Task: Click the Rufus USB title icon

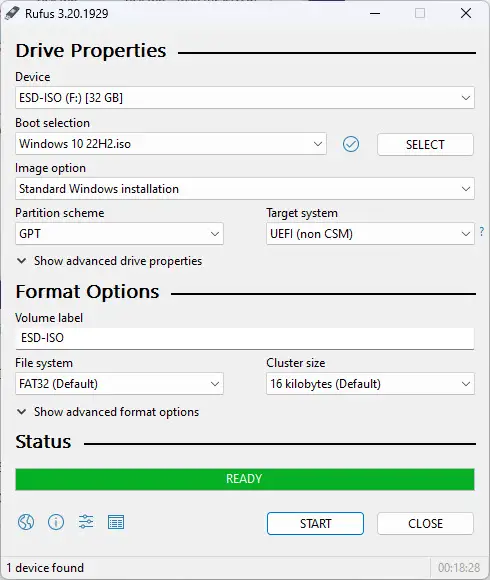Action: (12, 13)
